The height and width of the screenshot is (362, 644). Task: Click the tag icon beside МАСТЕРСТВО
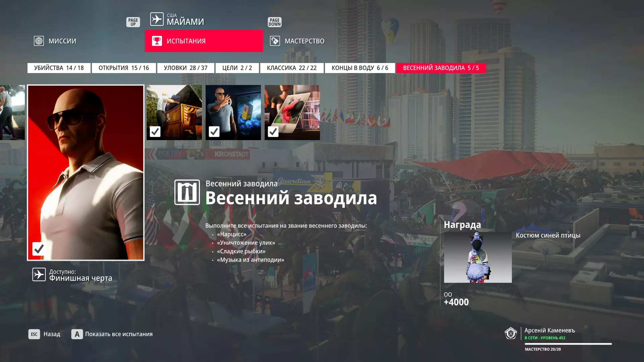[x=275, y=41]
